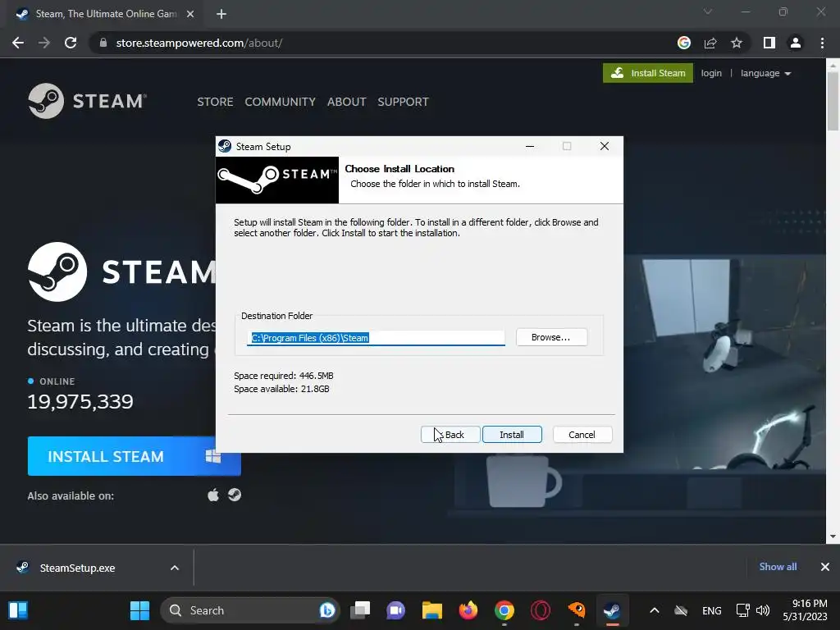Viewport: 840px width, 630px height.
Task: Open widgets panel at taskbar left
Action: [18, 610]
